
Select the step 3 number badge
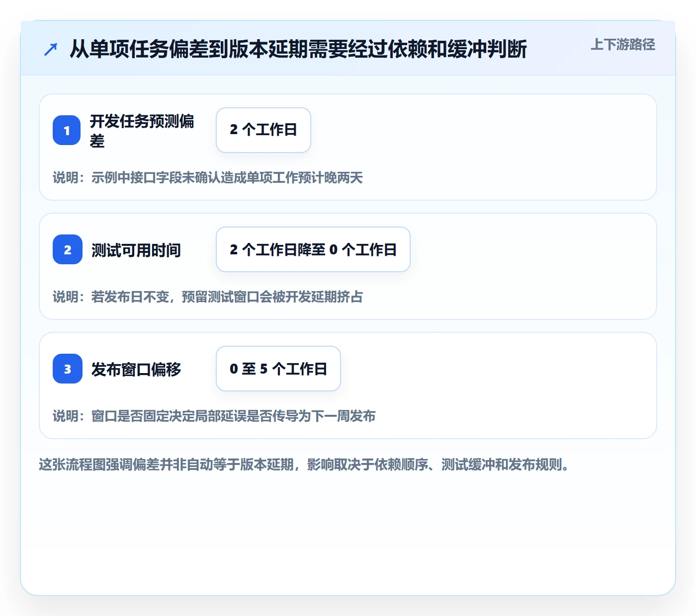pos(68,369)
